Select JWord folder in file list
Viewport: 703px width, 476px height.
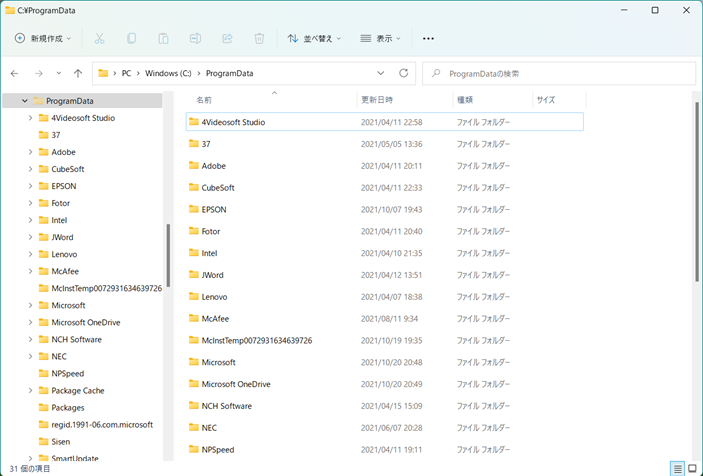pos(213,275)
